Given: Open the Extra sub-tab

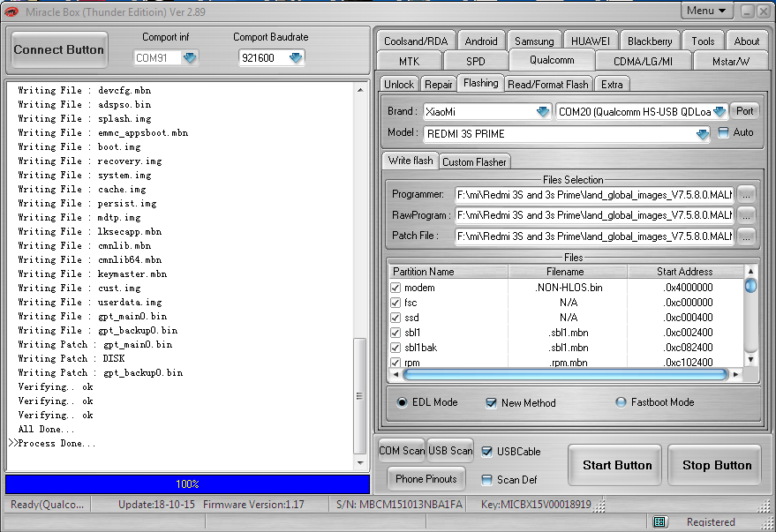Looking at the screenshot, I should point(612,84).
